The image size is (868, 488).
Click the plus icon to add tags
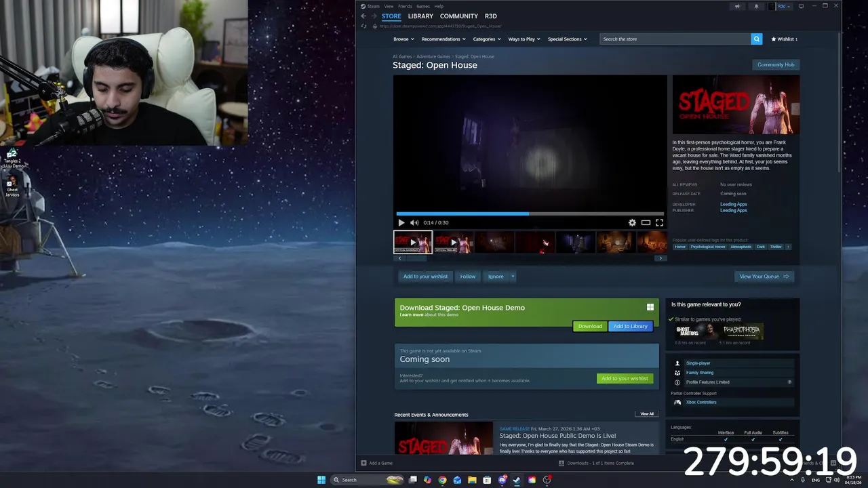tap(787, 247)
